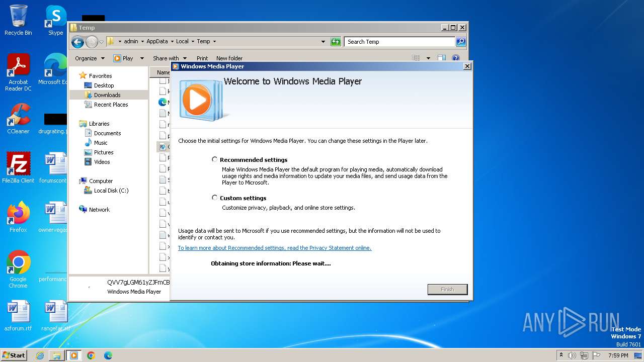Image resolution: width=644 pixels, height=362 pixels.
Task: Maximize the Temp Explorer window
Action: (453, 28)
